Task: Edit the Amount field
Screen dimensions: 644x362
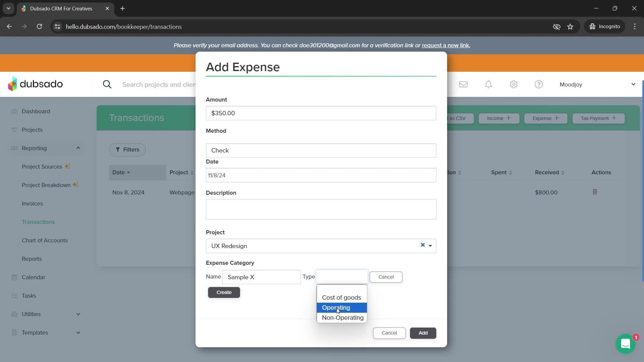Action: (x=321, y=113)
